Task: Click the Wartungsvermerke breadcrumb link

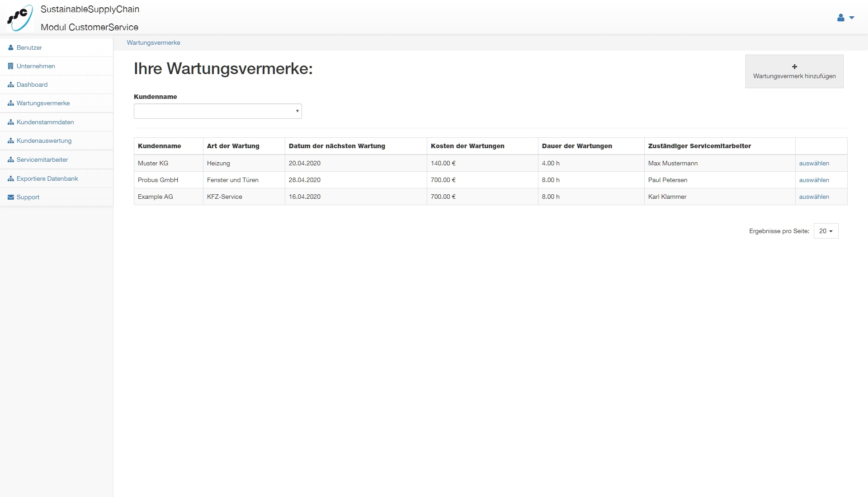Action: [x=153, y=42]
